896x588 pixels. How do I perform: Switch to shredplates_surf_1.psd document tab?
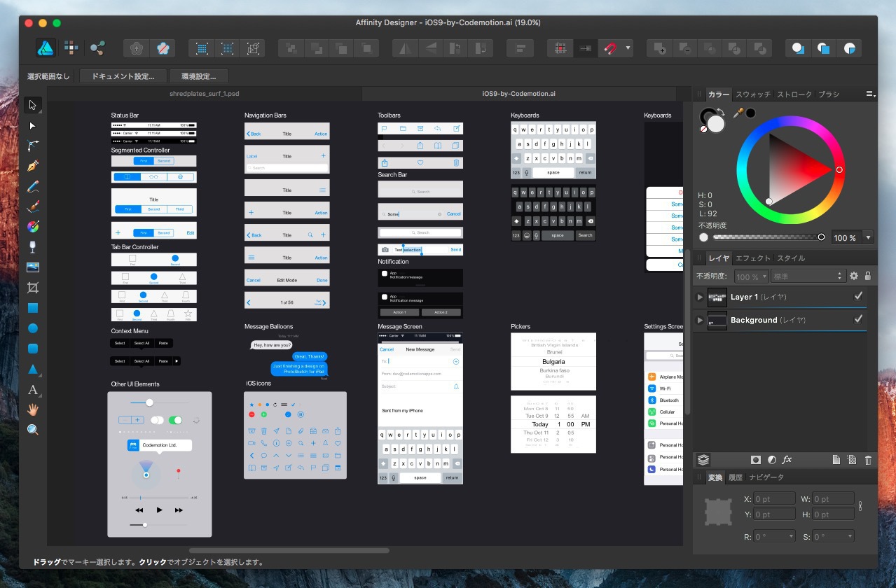pyautogui.click(x=204, y=93)
